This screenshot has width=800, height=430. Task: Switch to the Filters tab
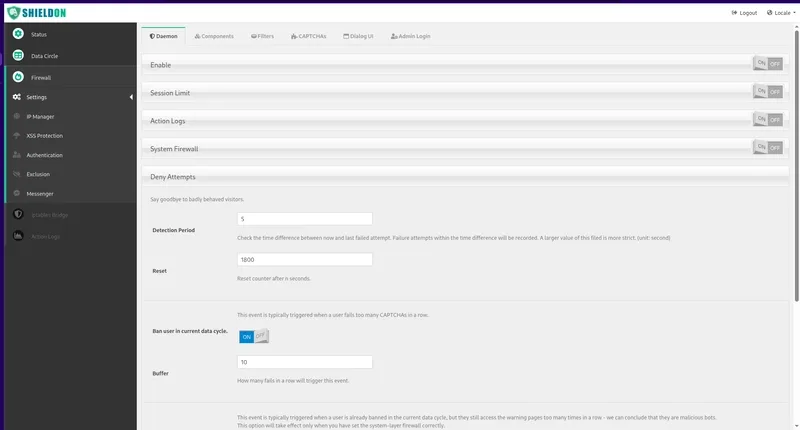coord(262,36)
